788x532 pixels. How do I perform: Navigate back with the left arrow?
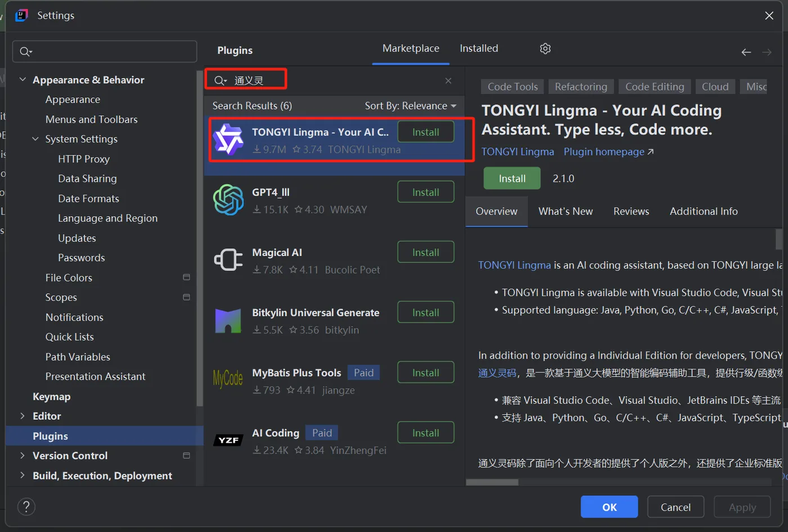coord(746,52)
